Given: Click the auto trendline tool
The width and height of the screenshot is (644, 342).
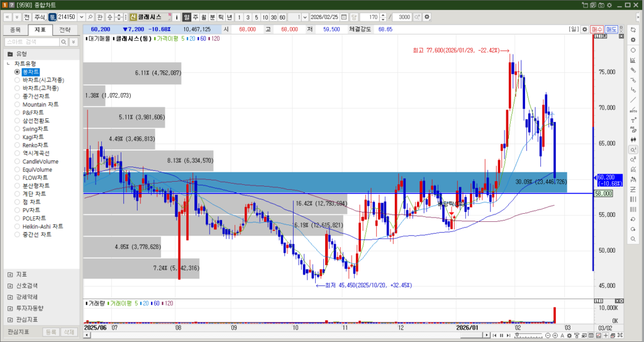Looking at the screenshot, I should click(x=633, y=109).
